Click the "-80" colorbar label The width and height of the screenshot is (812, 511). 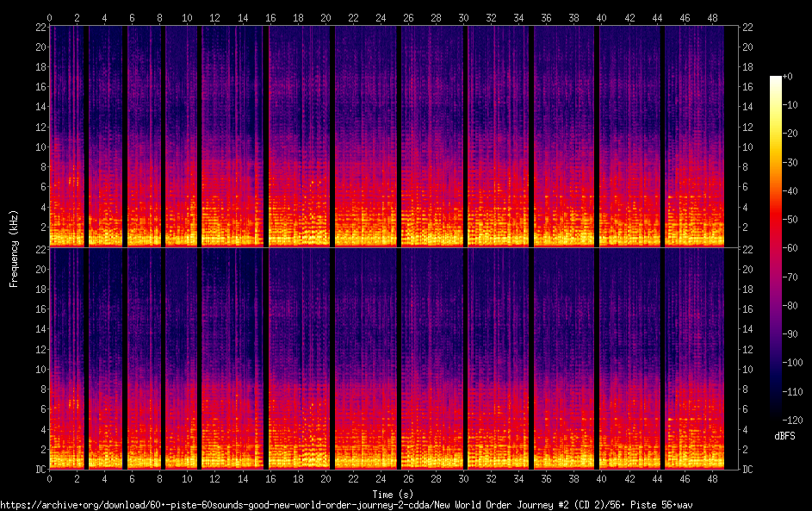click(x=790, y=306)
